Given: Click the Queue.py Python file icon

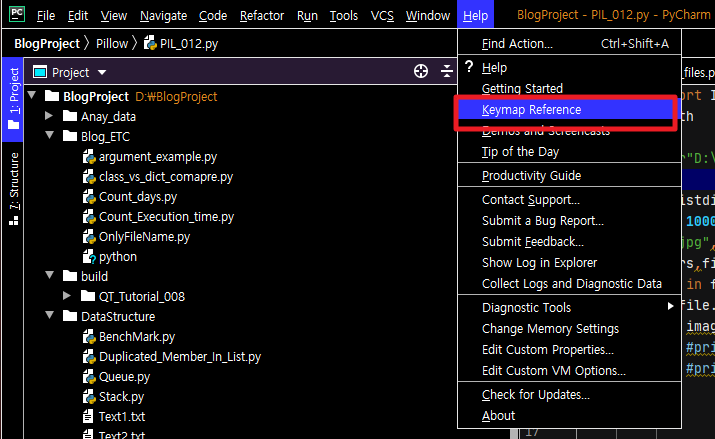Looking at the screenshot, I should [89, 377].
